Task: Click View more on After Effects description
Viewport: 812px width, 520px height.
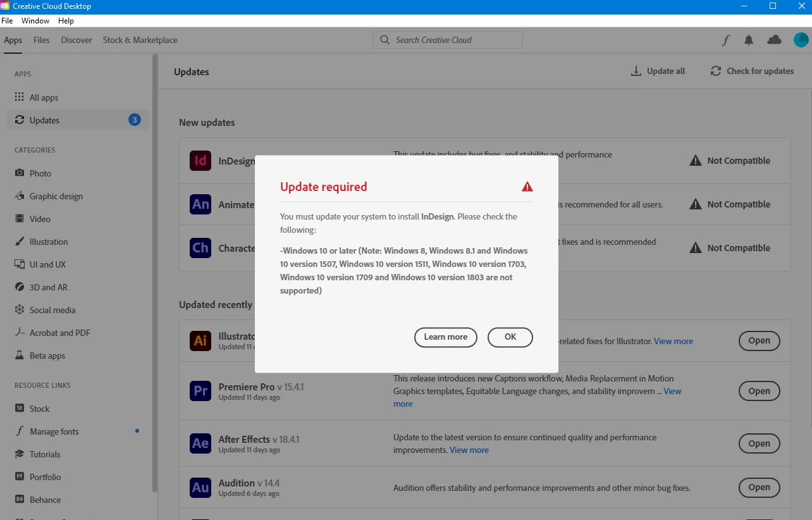Action: click(x=469, y=450)
